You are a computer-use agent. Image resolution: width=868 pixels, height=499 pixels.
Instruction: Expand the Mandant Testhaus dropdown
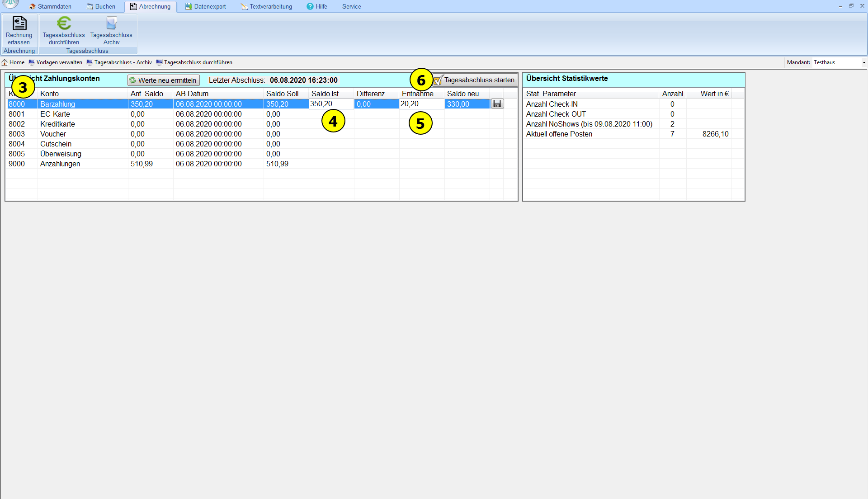(863, 62)
